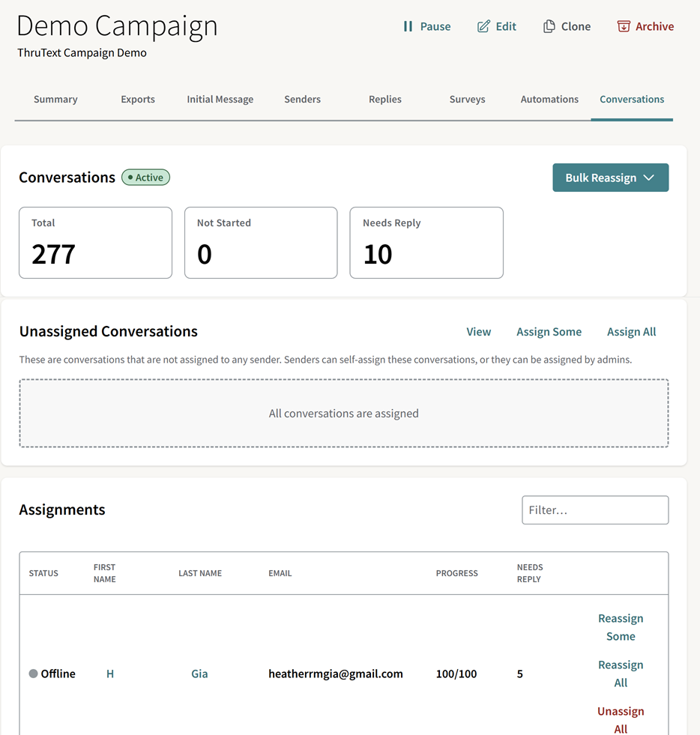Click the NEEDS REPLY column header
Image resolution: width=700 pixels, height=735 pixels.
point(530,573)
